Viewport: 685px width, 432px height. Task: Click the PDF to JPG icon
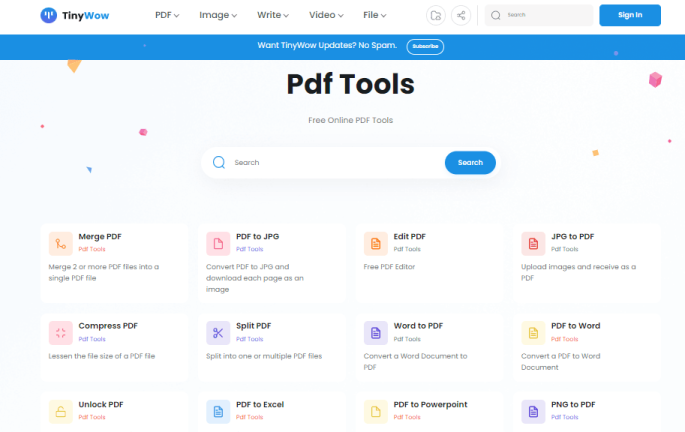coord(218,243)
